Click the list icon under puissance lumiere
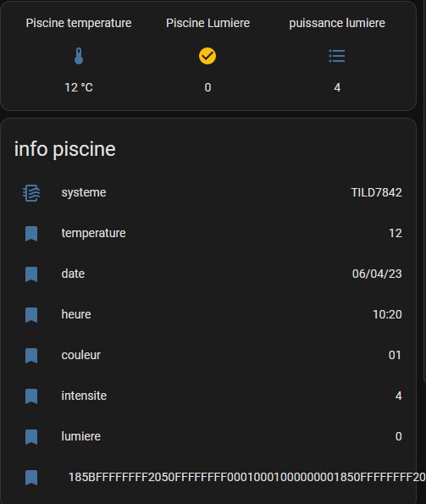Viewport: 426px width, 504px height. (x=337, y=56)
